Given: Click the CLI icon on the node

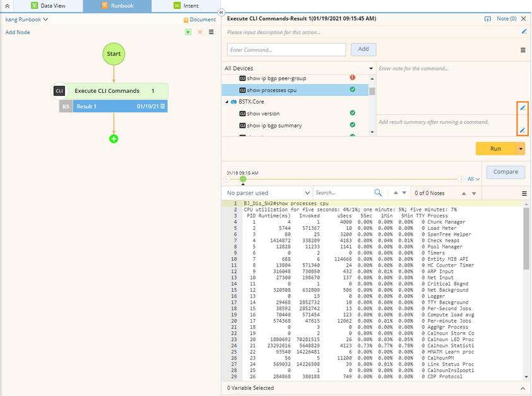Looking at the screenshot, I should coord(59,91).
